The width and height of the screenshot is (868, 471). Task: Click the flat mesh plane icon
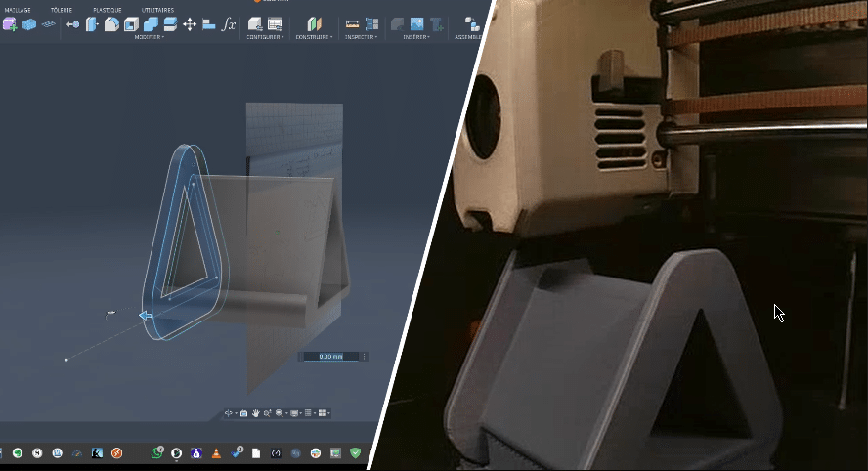[x=49, y=24]
